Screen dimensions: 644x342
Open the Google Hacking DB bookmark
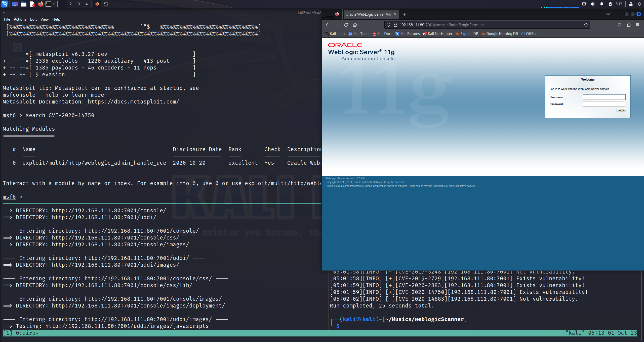[500, 34]
